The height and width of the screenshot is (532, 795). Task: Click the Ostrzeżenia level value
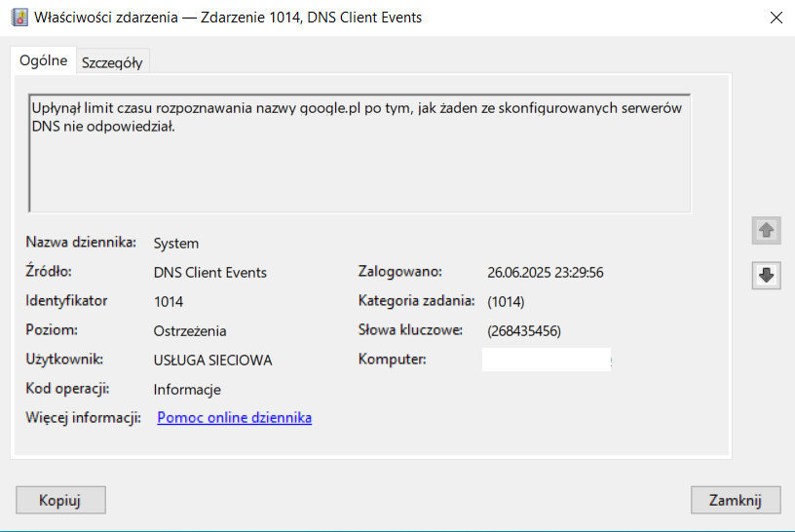(x=190, y=331)
